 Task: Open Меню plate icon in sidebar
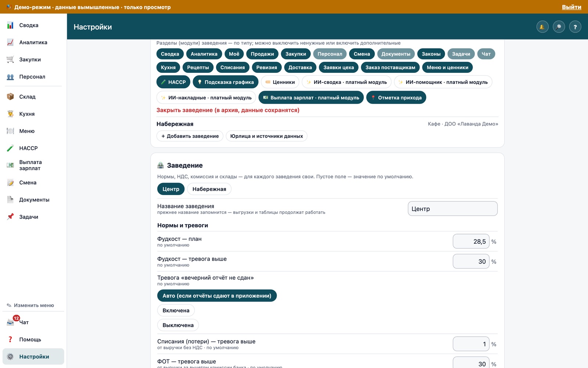pyautogui.click(x=10, y=131)
